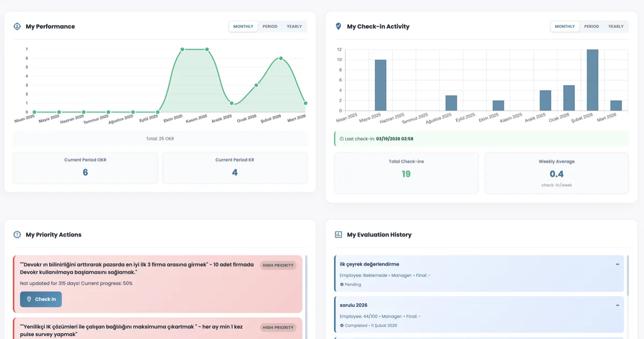Click the Completed status check icon
644x339 pixels.
coord(342,326)
